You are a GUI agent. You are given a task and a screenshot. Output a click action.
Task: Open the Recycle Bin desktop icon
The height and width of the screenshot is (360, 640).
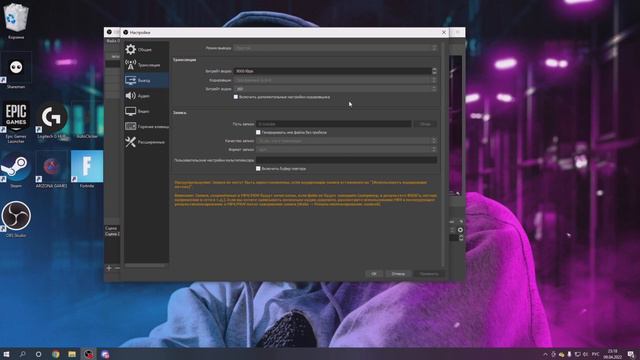click(x=16, y=21)
